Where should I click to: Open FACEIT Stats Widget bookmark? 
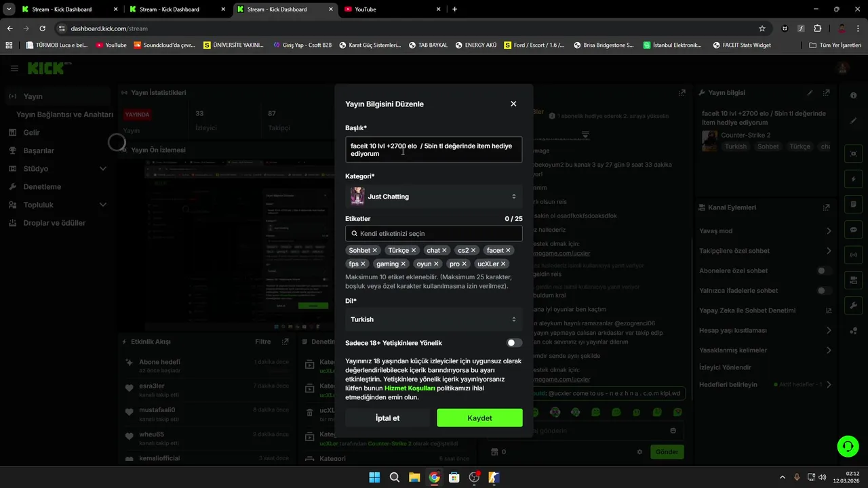click(x=742, y=45)
